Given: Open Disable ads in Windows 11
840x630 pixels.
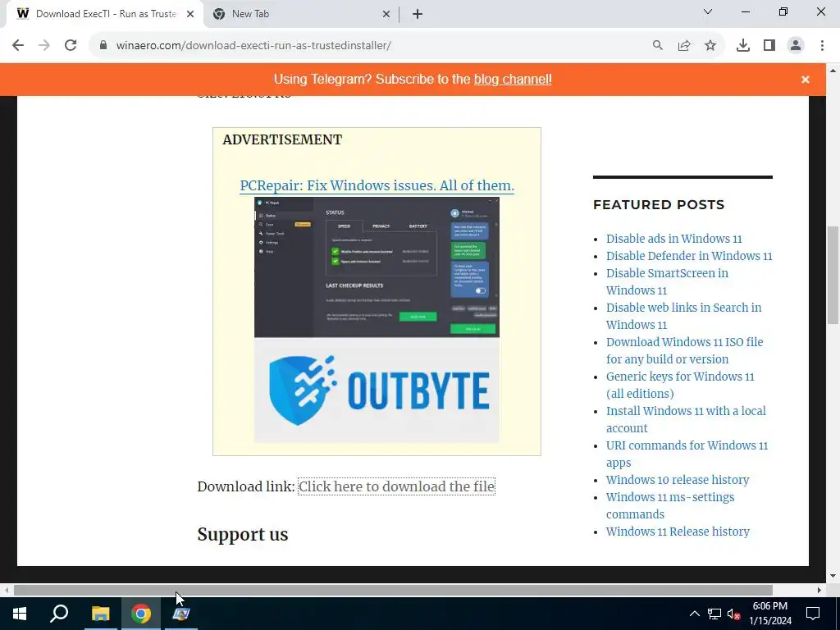Looking at the screenshot, I should 674,239.
